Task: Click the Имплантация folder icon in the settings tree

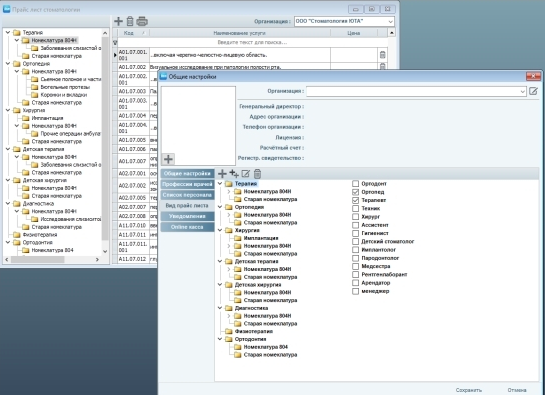Action: pos(238,238)
